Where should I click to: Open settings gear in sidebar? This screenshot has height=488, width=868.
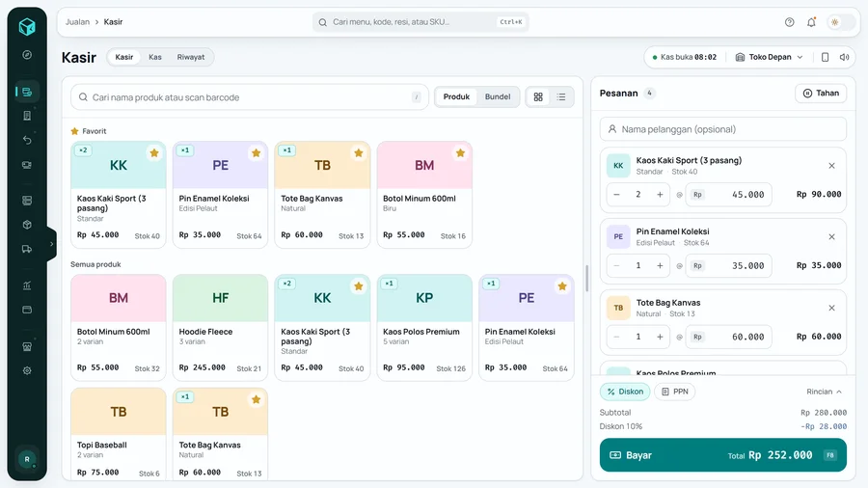tap(27, 370)
